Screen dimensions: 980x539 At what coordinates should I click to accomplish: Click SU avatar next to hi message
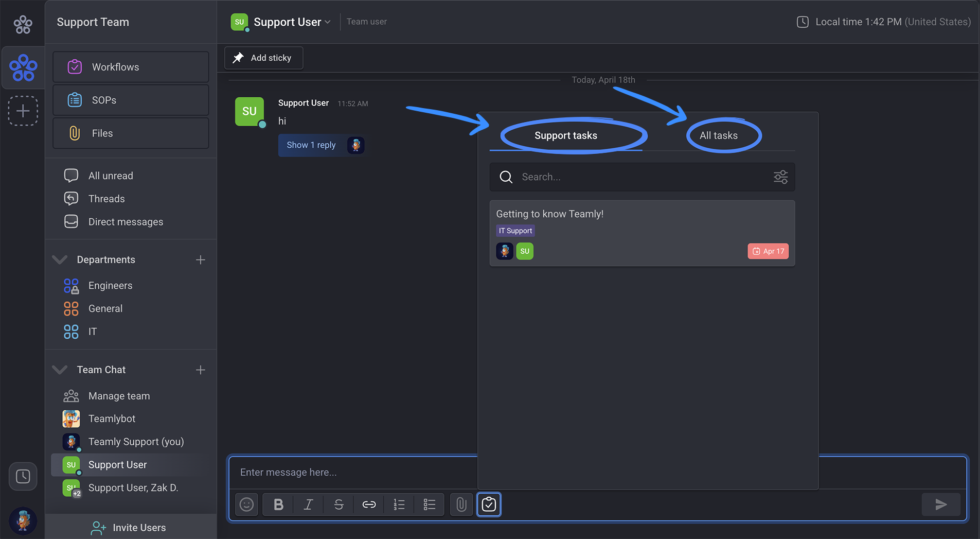[250, 111]
